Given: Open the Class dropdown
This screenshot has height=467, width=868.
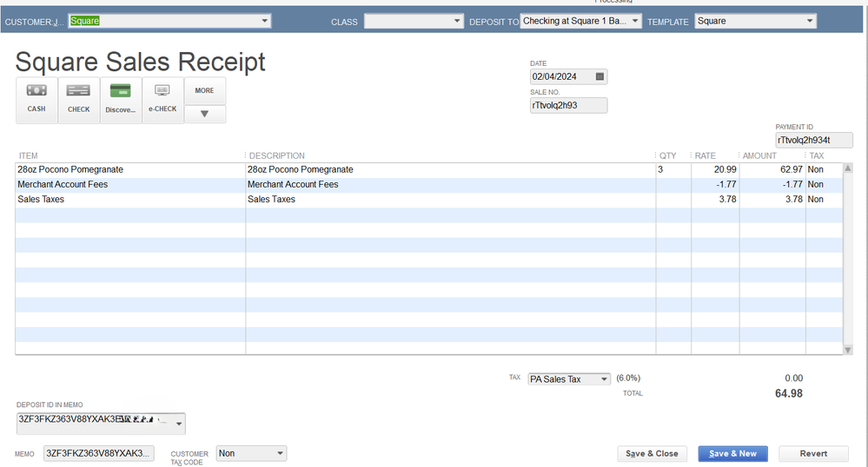Looking at the screenshot, I should 457,21.
